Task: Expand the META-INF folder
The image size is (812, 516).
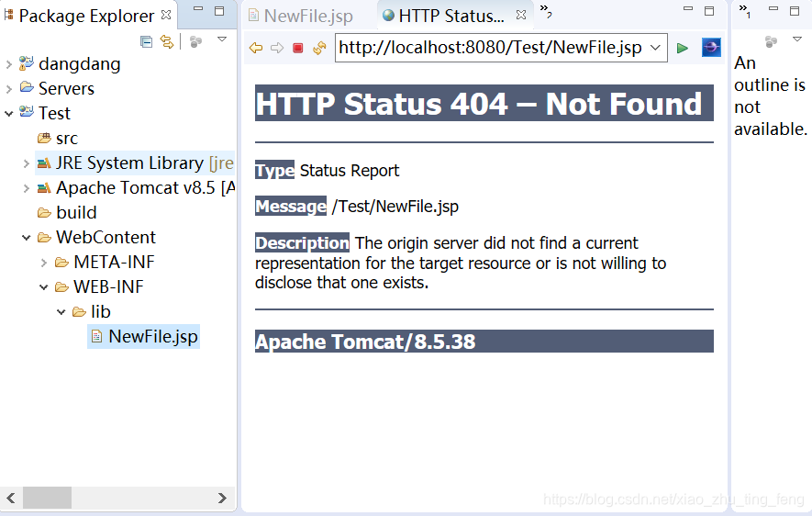Action: 44,263
